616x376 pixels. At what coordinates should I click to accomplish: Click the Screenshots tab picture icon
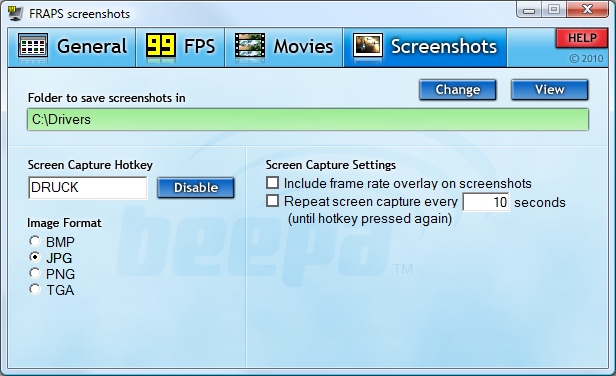368,46
